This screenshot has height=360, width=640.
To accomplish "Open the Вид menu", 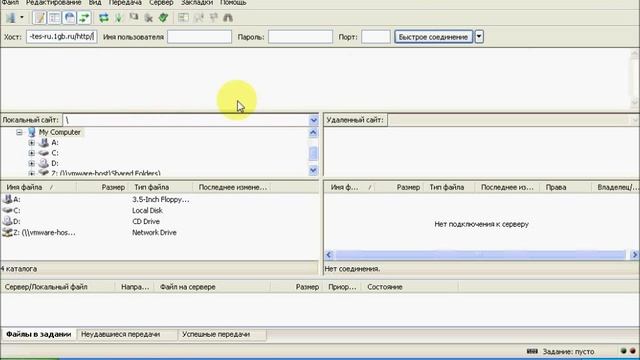I will tap(95, 2).
